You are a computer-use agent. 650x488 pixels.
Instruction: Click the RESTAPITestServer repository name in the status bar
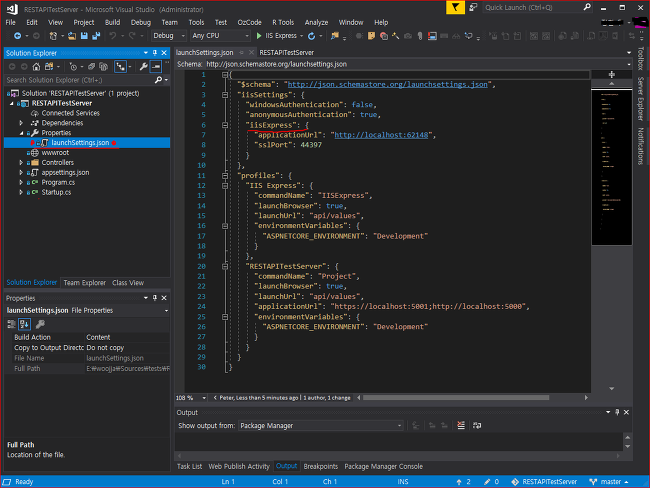(x=544, y=482)
